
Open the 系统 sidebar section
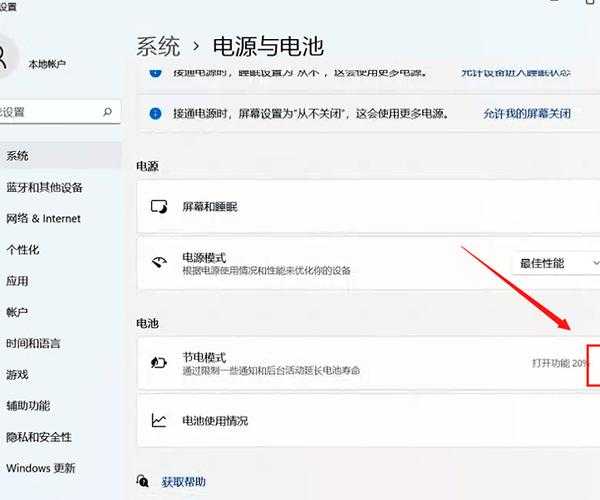pos(60,156)
